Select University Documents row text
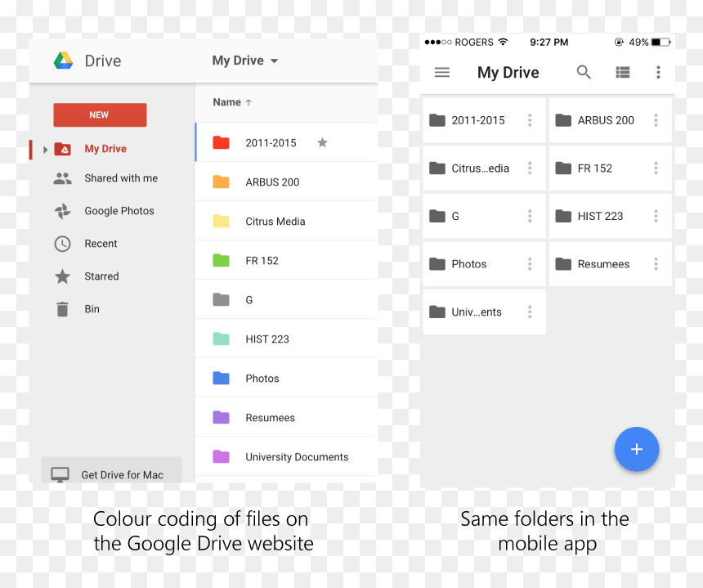This screenshot has height=588, width=703. point(297,457)
